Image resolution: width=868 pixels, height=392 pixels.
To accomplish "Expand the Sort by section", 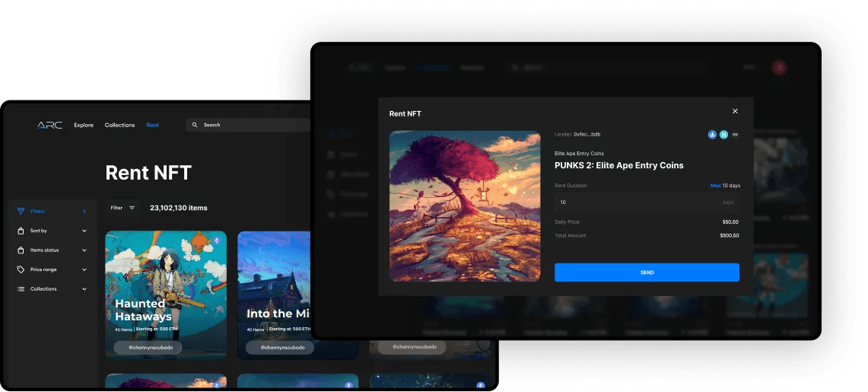I will coord(84,231).
